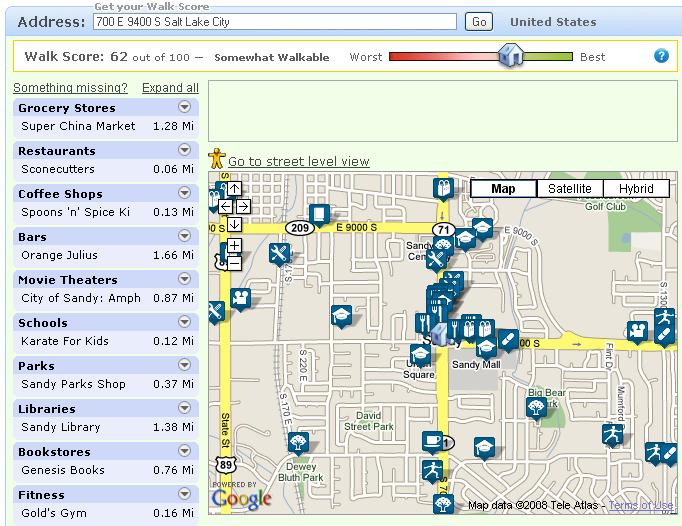Select the Sandy Library listing
The width and height of the screenshot is (682, 526).
click(x=106, y=427)
